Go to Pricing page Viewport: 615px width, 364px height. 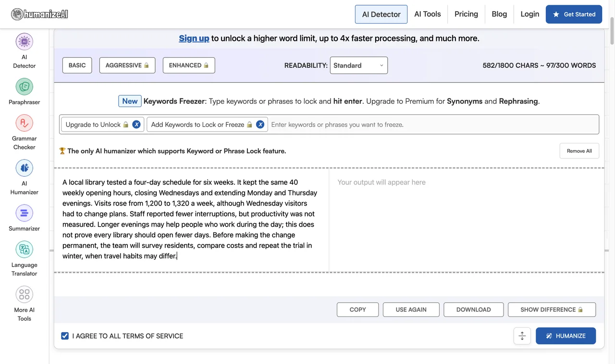coord(466,14)
